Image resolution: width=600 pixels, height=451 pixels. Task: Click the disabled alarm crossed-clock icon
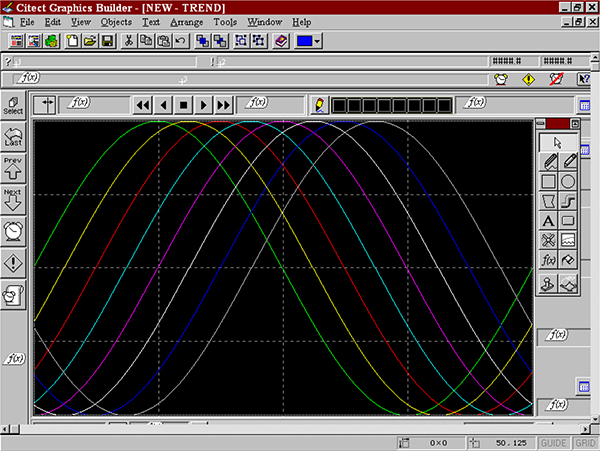point(556,79)
